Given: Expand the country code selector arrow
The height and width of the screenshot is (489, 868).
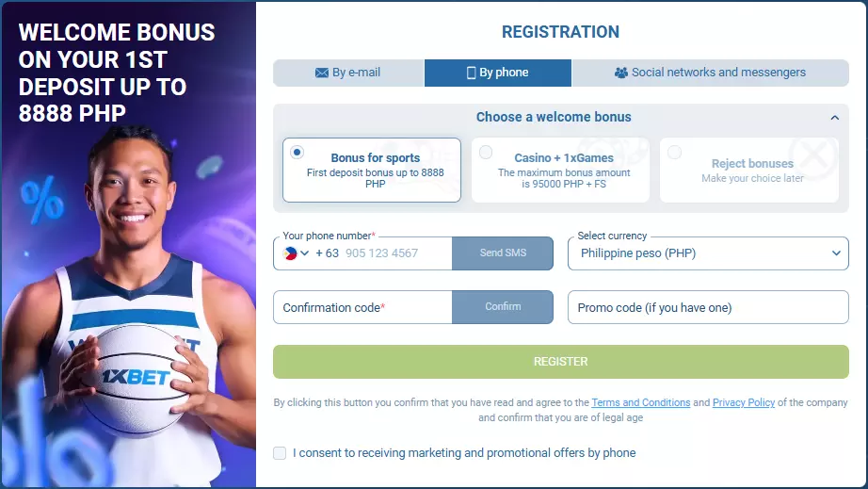Looking at the screenshot, I should (305, 253).
